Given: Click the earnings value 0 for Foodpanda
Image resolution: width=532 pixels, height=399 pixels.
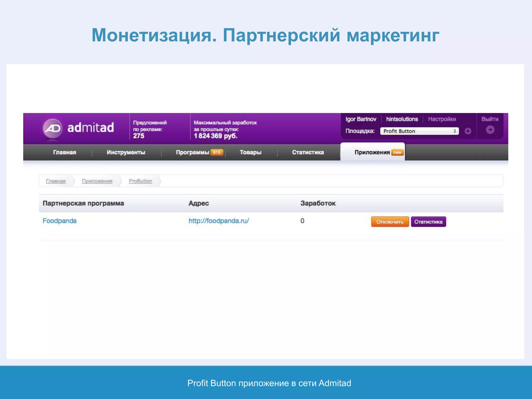Looking at the screenshot, I should click(x=302, y=221).
